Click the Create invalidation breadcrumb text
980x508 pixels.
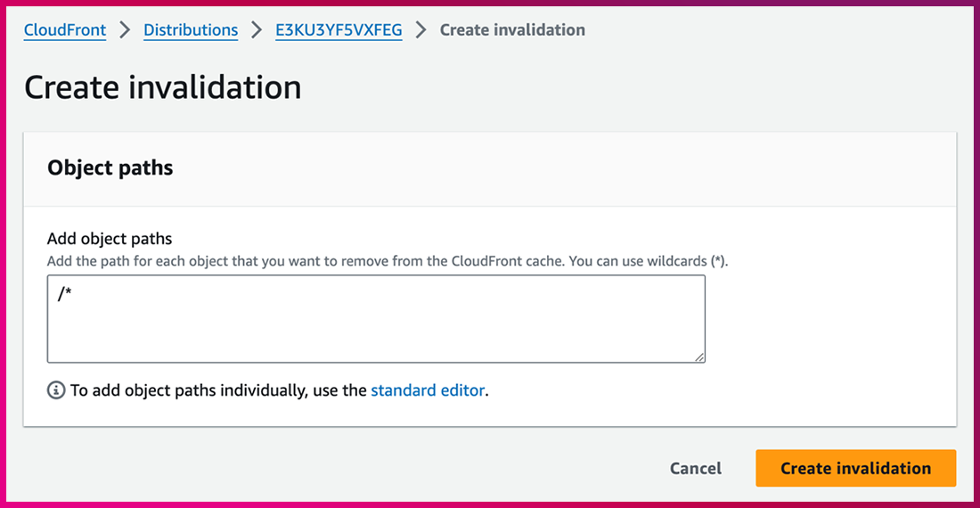click(512, 30)
